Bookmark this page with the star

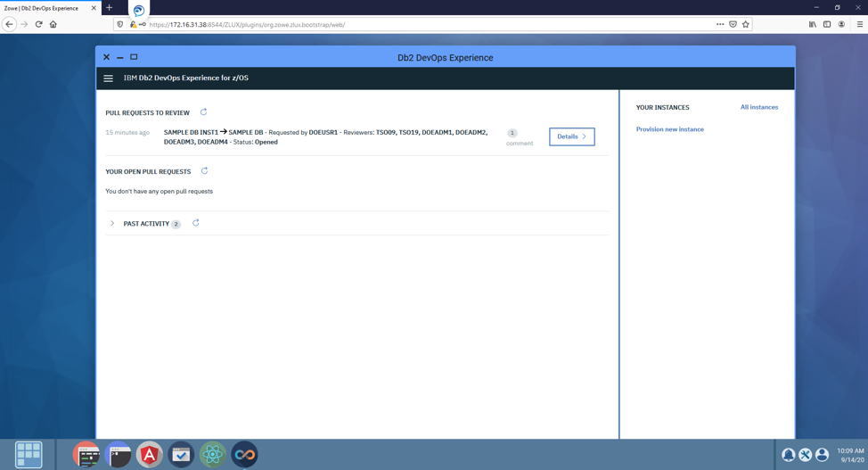tap(746, 24)
